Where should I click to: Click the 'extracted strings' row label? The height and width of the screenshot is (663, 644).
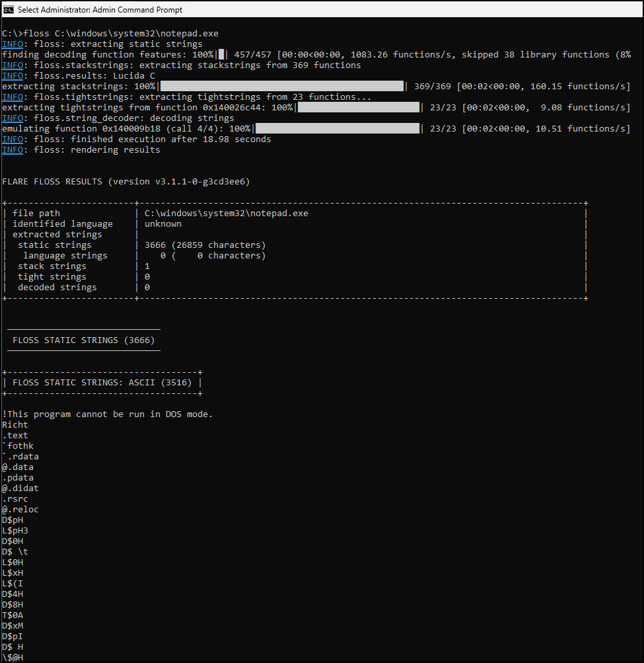[x=57, y=234]
